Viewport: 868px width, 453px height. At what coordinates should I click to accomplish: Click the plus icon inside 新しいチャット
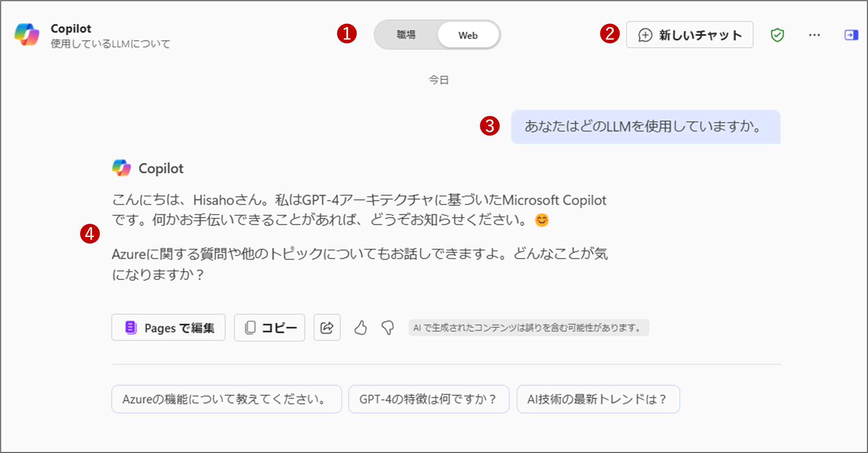[x=644, y=35]
